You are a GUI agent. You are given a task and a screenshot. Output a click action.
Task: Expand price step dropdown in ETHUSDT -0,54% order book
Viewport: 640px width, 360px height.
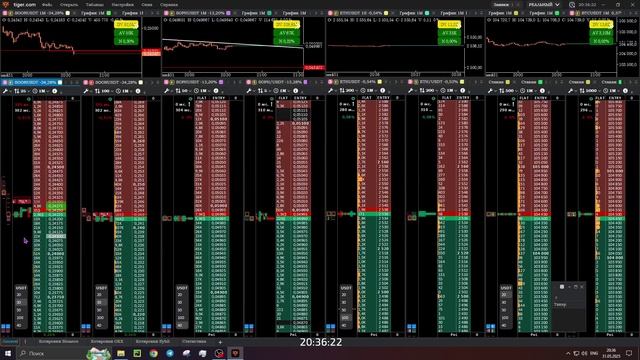[x=349, y=91]
